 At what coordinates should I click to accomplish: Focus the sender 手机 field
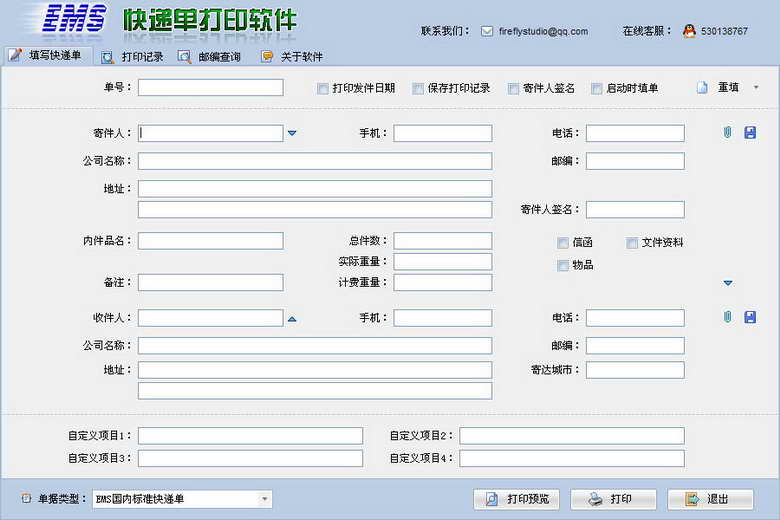coord(443,133)
